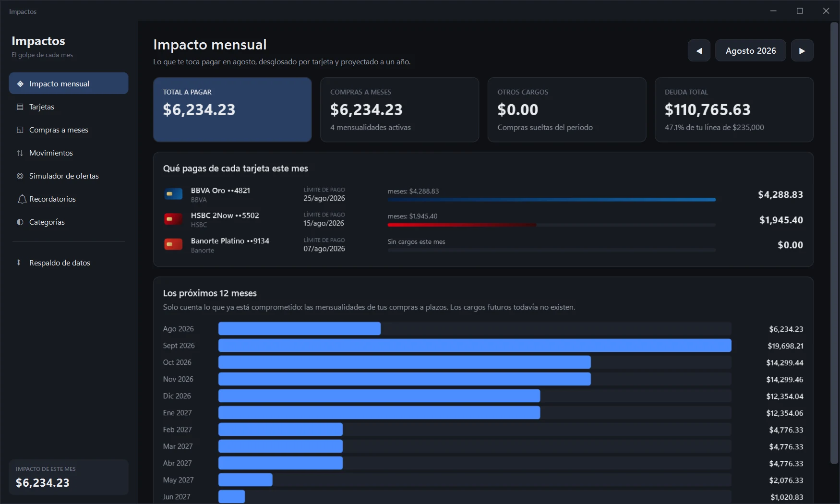Click the May 2027 amount $2,076.33
840x504 pixels.
(x=786, y=480)
